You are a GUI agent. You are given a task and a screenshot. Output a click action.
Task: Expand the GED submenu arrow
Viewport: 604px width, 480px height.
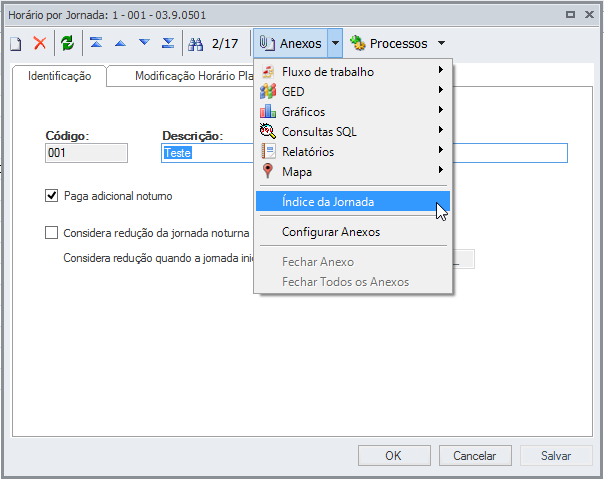click(x=441, y=90)
